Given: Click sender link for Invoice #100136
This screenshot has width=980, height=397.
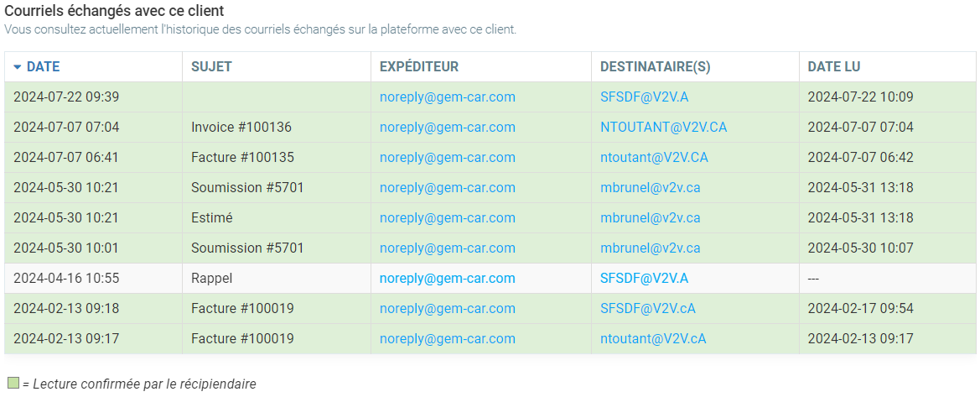Looking at the screenshot, I should [x=447, y=128].
